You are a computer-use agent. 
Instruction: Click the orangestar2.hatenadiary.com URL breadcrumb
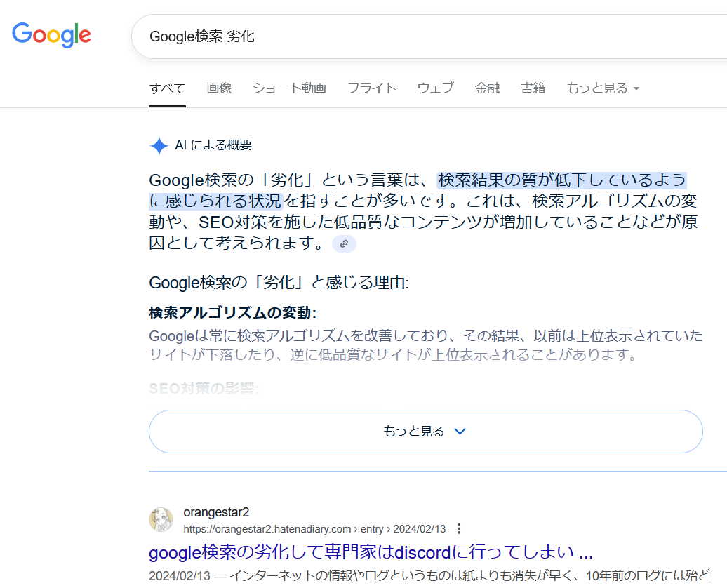tap(314, 529)
